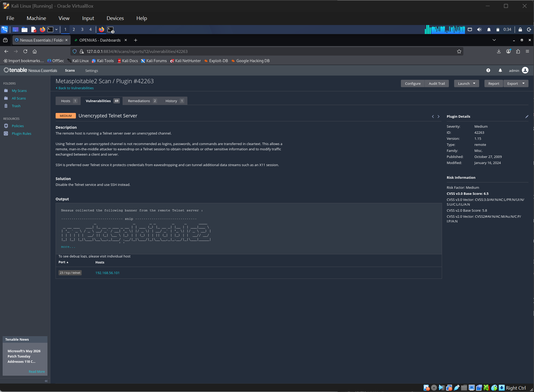534x392 pixels.
Task: Open Firefox hamburger menu
Action: [x=527, y=51]
